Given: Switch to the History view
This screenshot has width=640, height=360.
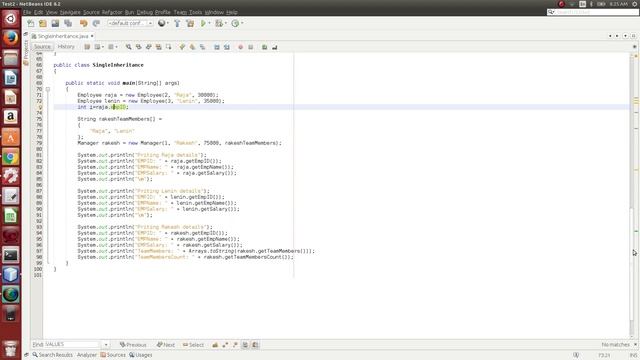Looking at the screenshot, I should [x=66, y=47].
